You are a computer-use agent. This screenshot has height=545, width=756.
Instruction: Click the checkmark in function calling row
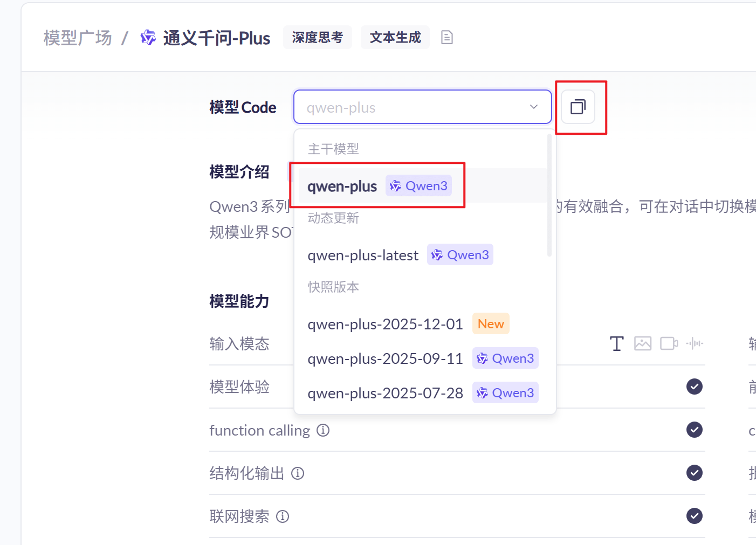coord(694,430)
